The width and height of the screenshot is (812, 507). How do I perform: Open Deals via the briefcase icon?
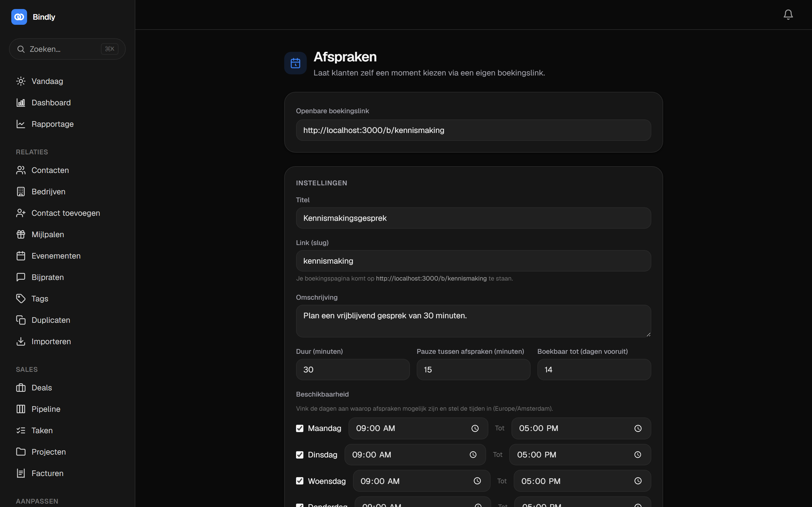[x=21, y=388]
